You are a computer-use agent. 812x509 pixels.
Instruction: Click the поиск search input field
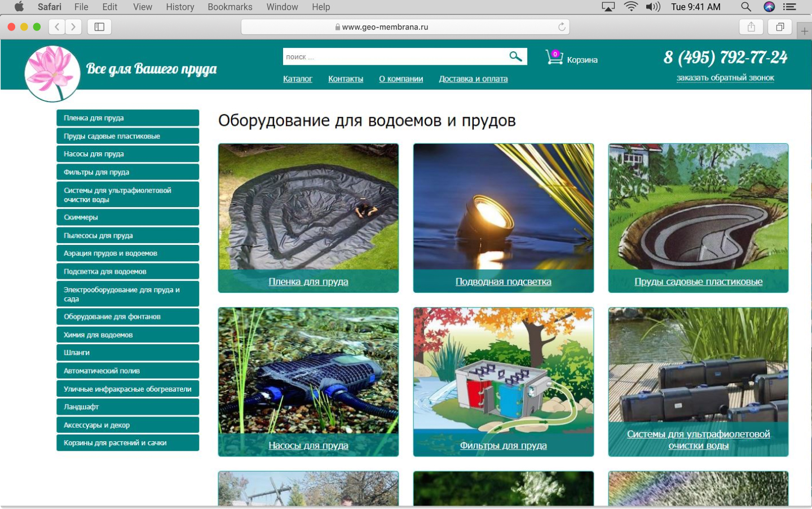[x=395, y=56]
